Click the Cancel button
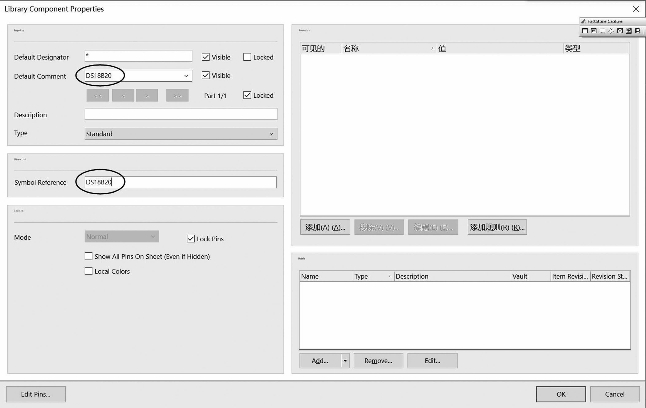 tap(614, 394)
